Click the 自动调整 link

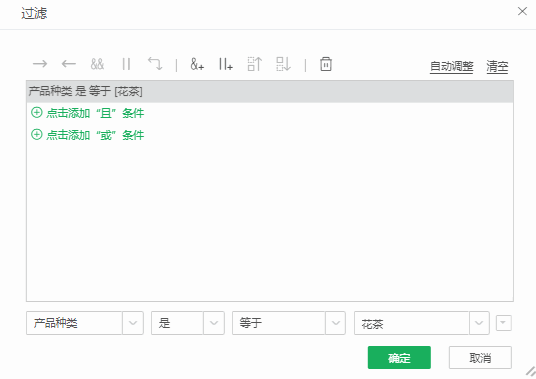(x=452, y=66)
